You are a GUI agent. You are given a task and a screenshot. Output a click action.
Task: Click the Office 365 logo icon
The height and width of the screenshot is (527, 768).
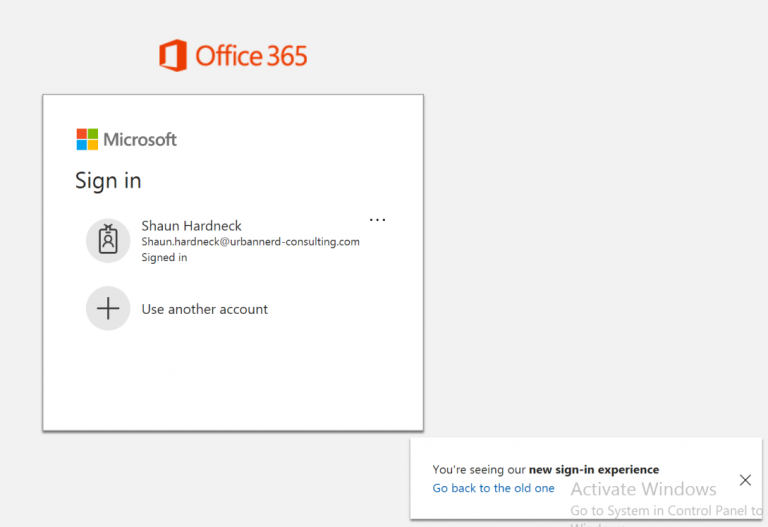[x=173, y=55]
